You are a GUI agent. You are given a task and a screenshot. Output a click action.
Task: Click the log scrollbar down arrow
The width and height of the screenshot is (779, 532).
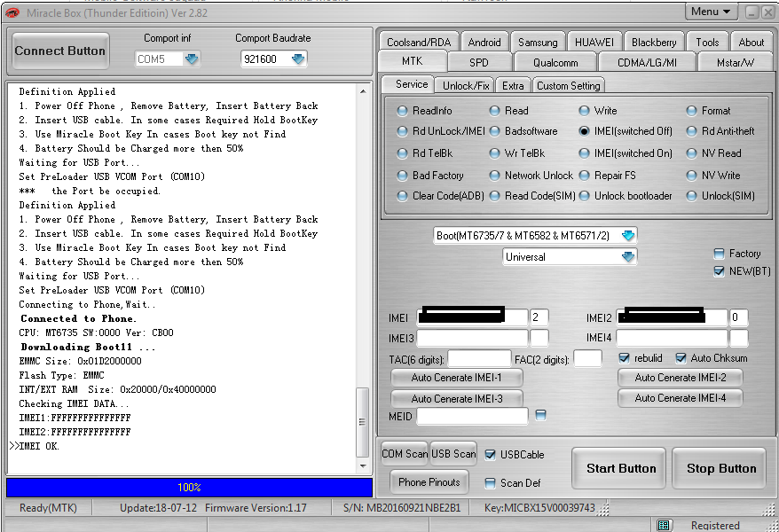[363, 466]
